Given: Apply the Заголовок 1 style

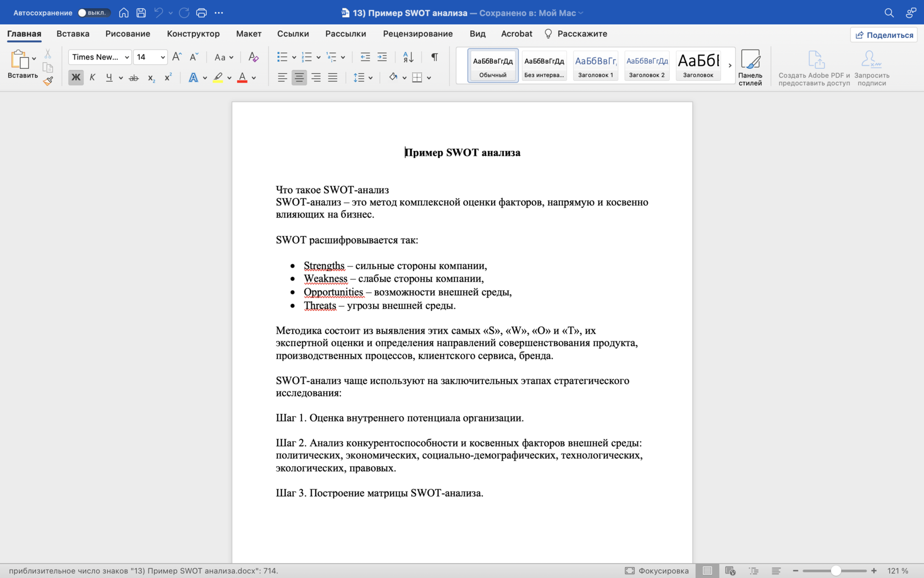Looking at the screenshot, I should pos(596,66).
